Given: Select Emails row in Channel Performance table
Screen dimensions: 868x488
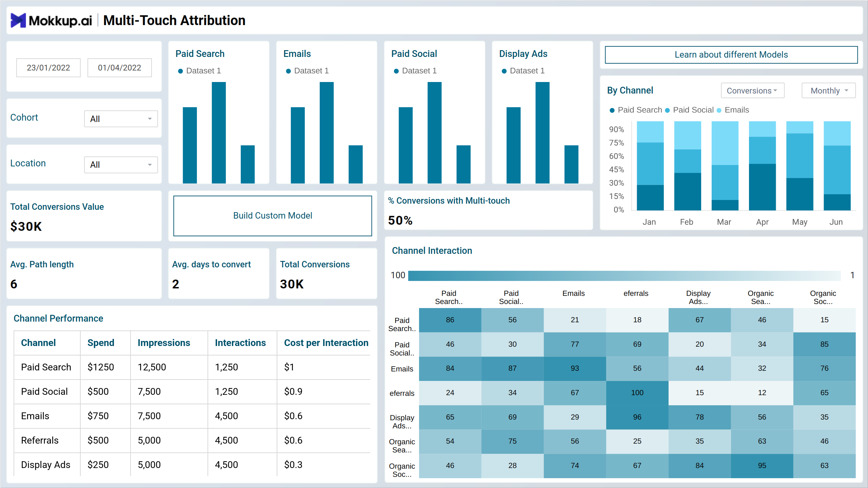Looking at the screenshot, I should pyautogui.click(x=192, y=416).
